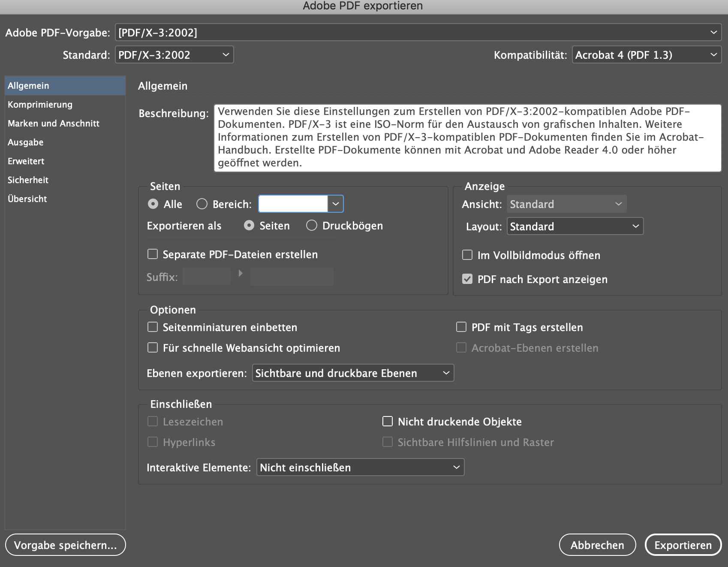Viewport: 728px width, 567px height.
Task: Switch to the Komprimierung section
Action: pos(65,105)
